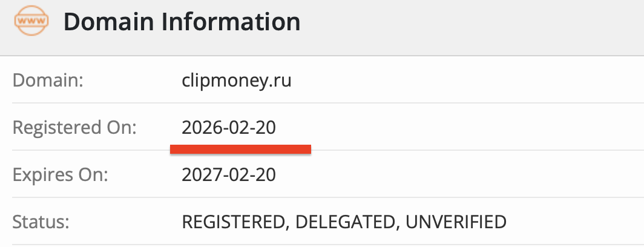Click the red underline below registration date

(x=240, y=148)
